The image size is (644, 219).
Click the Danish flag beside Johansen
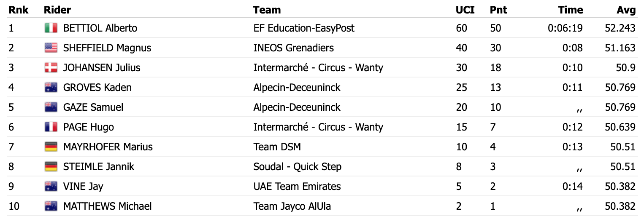tap(51, 68)
